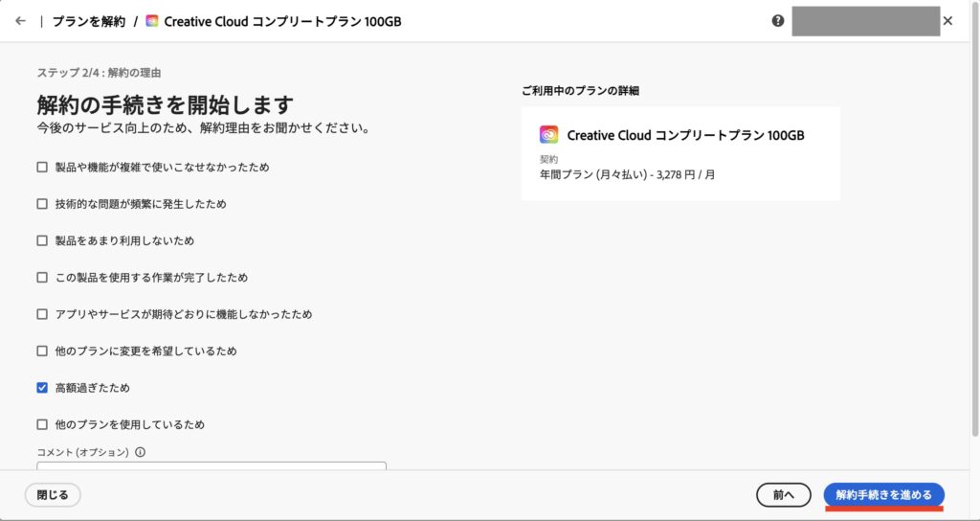The image size is (980, 521).
Task: Open the help question mark icon
Action: coord(778,21)
